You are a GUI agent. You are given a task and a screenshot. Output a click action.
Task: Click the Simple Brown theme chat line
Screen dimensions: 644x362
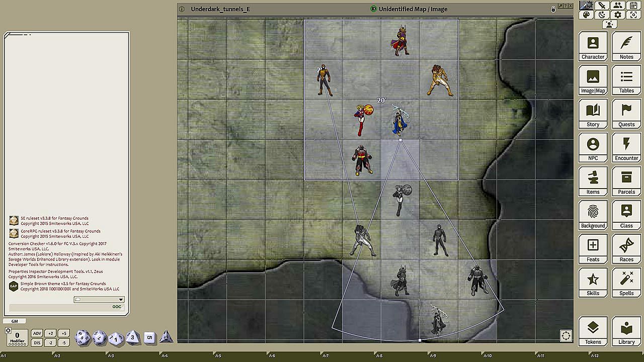coord(64,286)
